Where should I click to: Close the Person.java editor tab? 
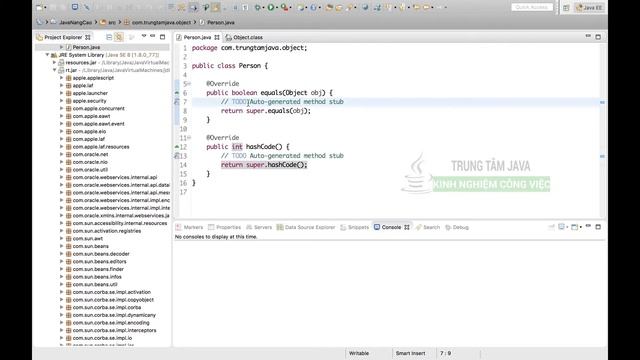point(217,37)
